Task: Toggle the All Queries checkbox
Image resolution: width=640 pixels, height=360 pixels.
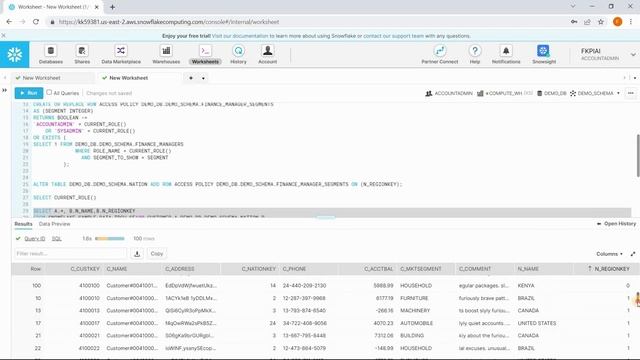Action: 49,93
